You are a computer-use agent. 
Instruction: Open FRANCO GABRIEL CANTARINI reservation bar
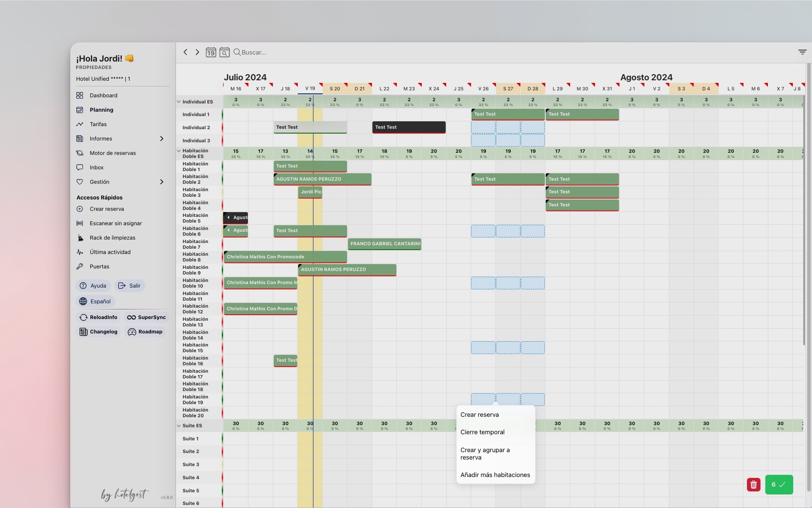click(x=385, y=244)
